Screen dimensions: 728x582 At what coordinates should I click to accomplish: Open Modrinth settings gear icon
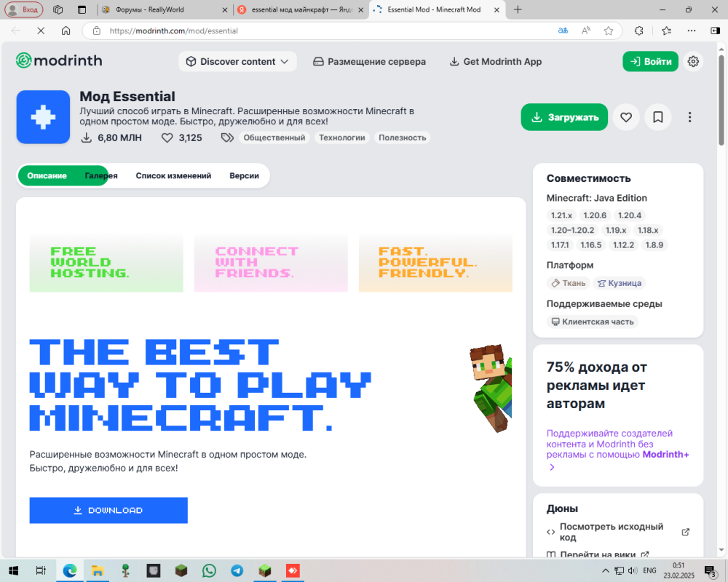[x=693, y=61]
